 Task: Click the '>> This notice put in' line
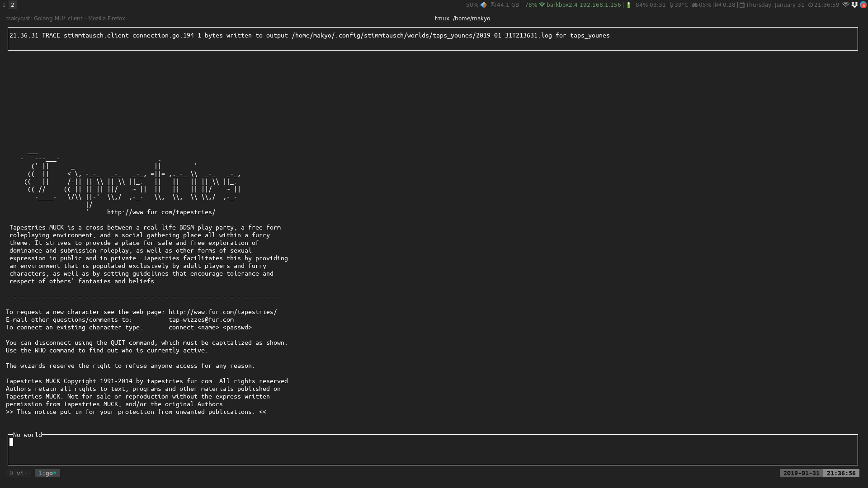(x=136, y=412)
